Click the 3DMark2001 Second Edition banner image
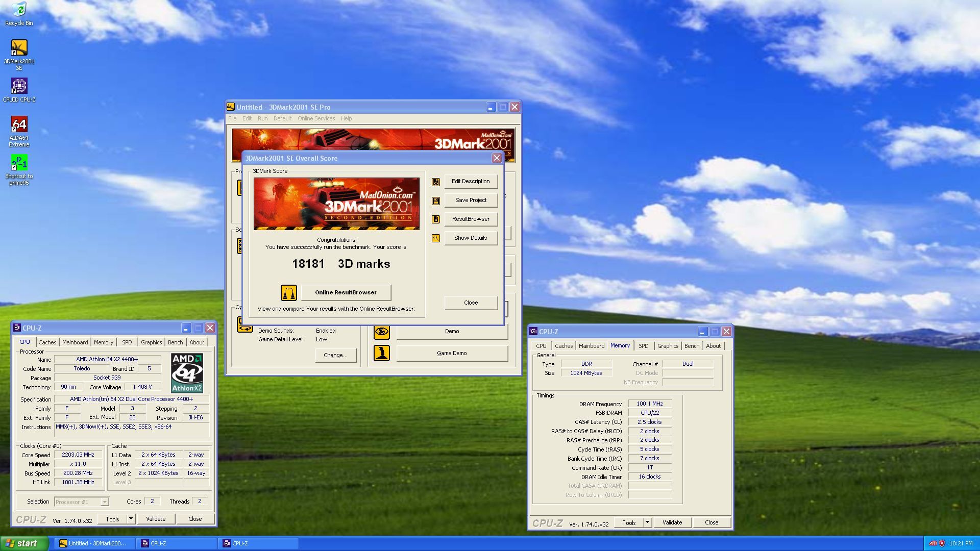The image size is (980, 551). click(x=336, y=204)
